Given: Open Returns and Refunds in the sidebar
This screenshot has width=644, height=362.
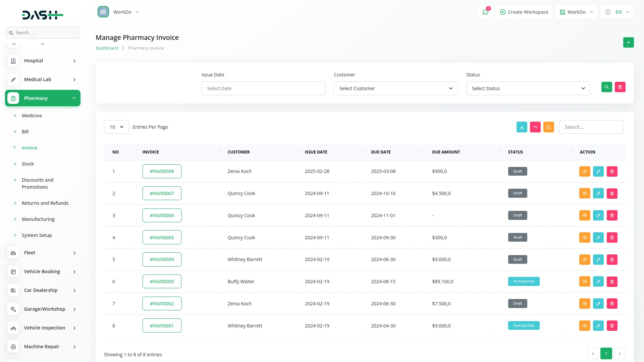Looking at the screenshot, I should click(45, 203).
